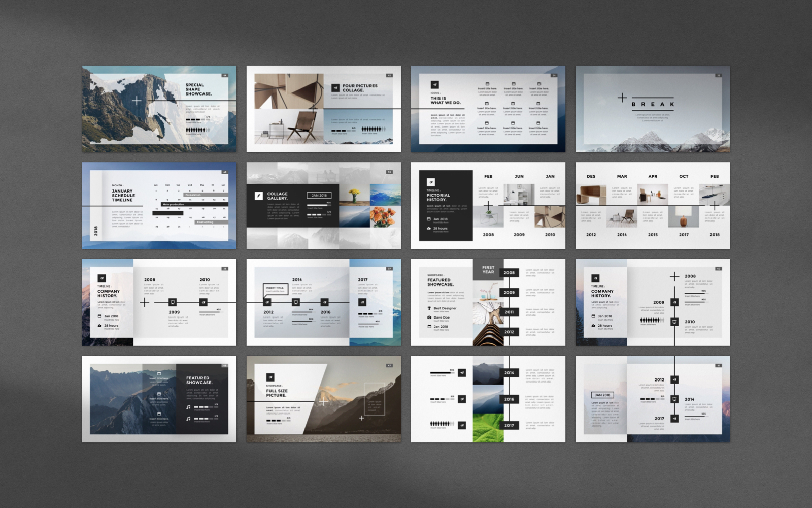The width and height of the screenshot is (812, 508).
Task: Open the January Schedule Timeline slide
Action: (x=159, y=205)
